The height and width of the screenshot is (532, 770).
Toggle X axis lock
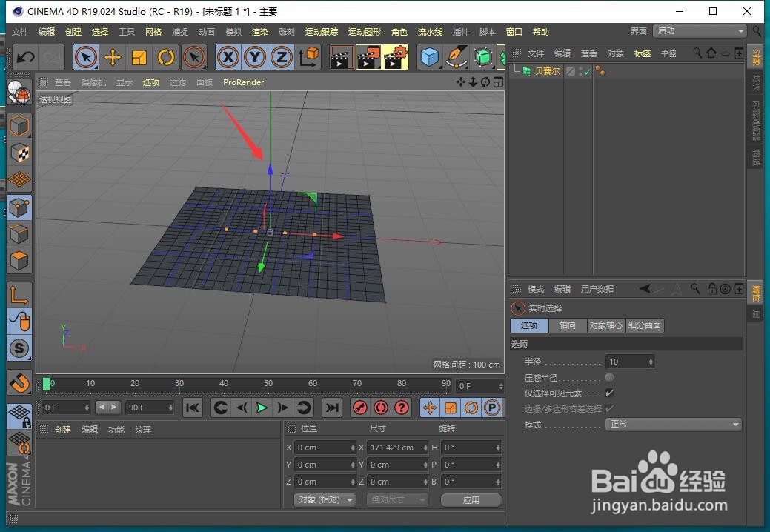tap(228, 57)
